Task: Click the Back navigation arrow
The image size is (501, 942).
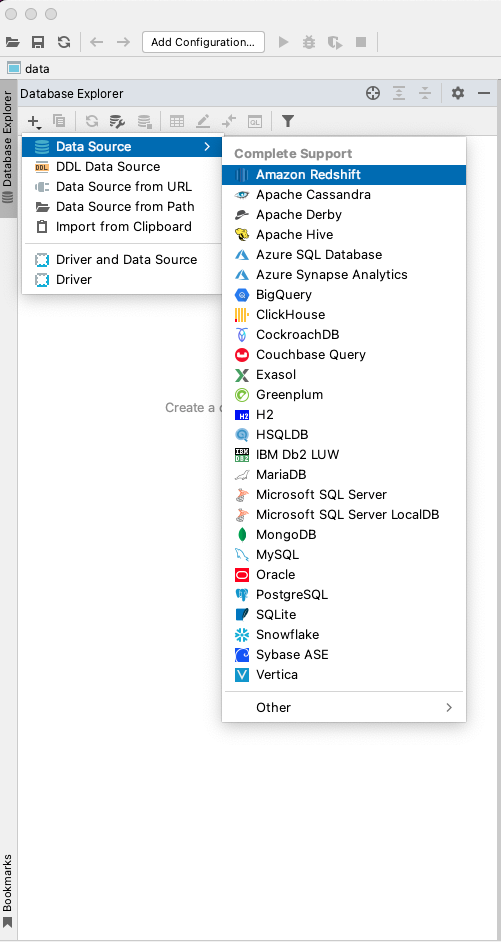Action: 97,42
